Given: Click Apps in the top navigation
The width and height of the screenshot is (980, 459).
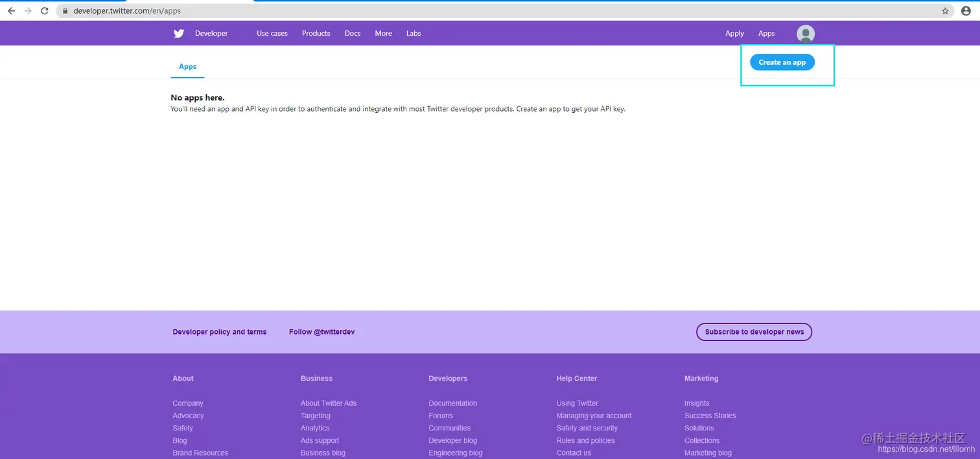Looking at the screenshot, I should point(767,33).
